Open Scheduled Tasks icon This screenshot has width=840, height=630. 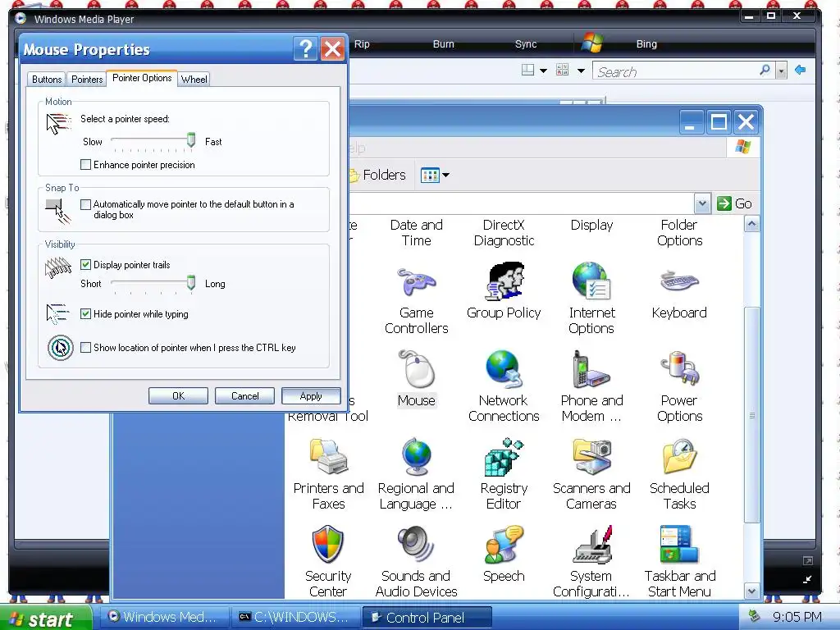pos(679,457)
